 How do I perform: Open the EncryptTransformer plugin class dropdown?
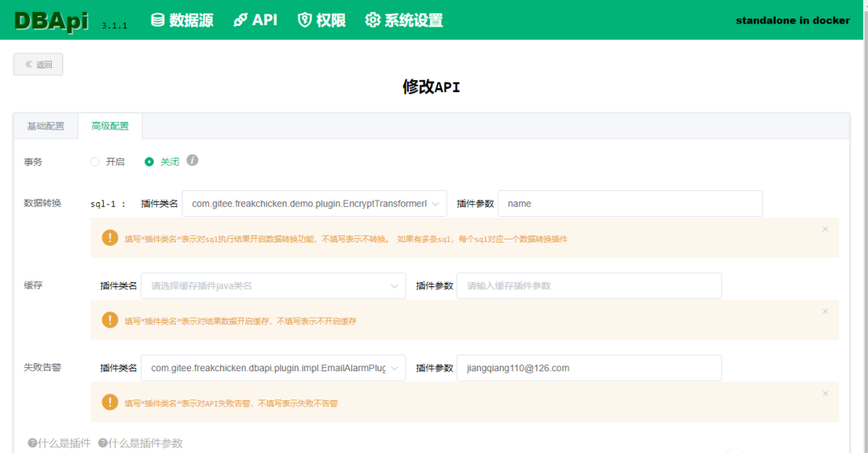[314, 204]
